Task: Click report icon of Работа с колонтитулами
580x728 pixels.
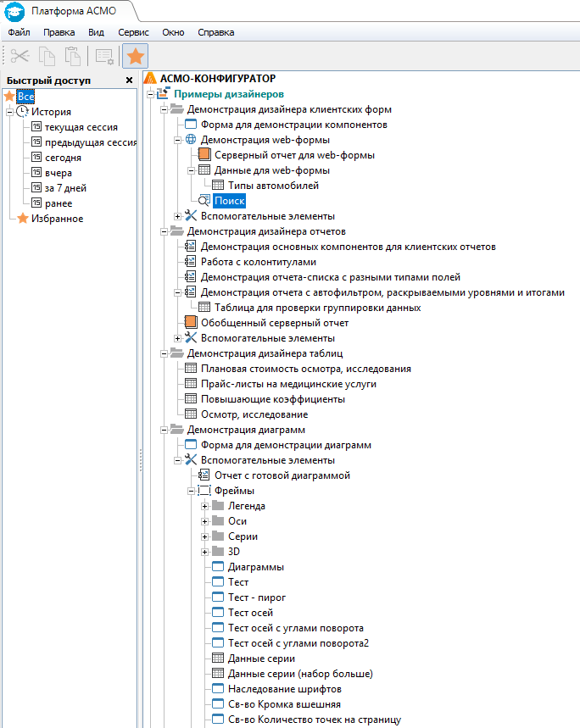Action: pyautogui.click(x=191, y=261)
